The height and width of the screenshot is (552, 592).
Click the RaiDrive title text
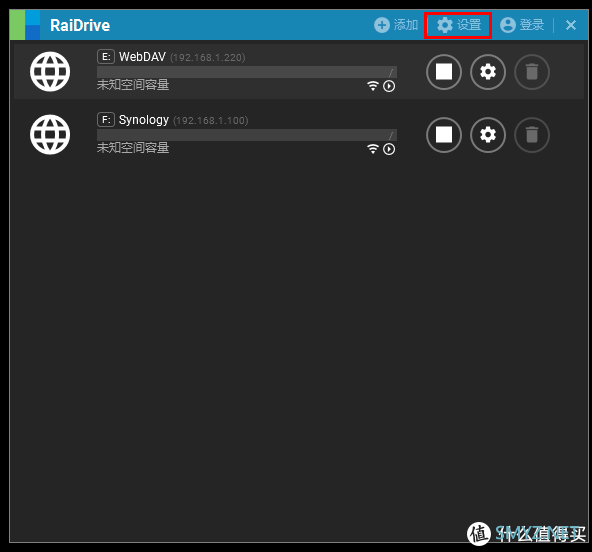click(x=80, y=26)
